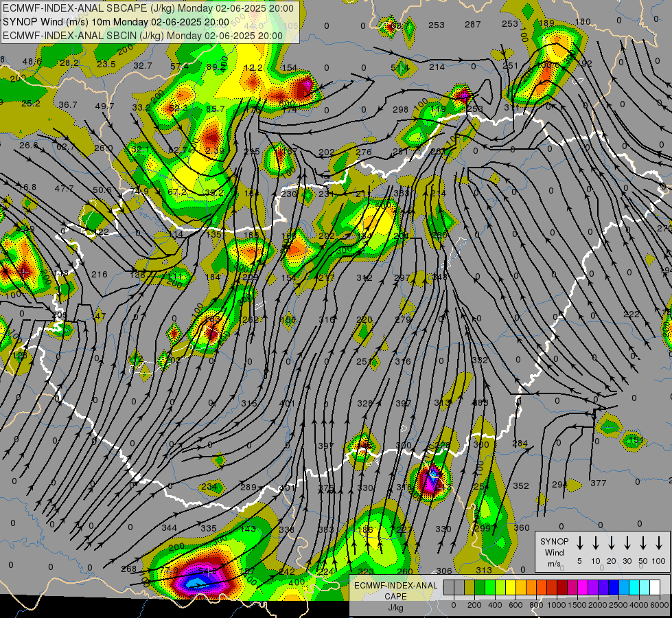Click the map value '315'
This screenshot has height=618, width=672.
[x=248, y=403]
